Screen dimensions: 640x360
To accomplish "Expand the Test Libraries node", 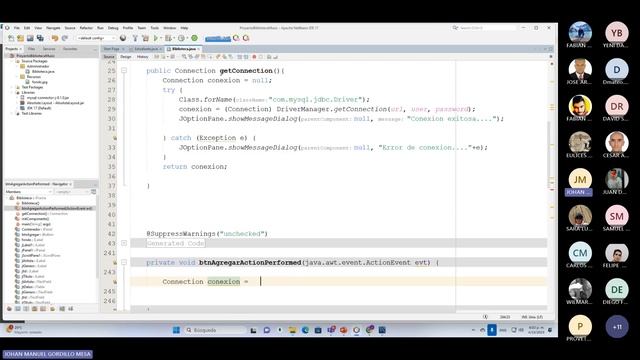I will [x=12, y=113].
